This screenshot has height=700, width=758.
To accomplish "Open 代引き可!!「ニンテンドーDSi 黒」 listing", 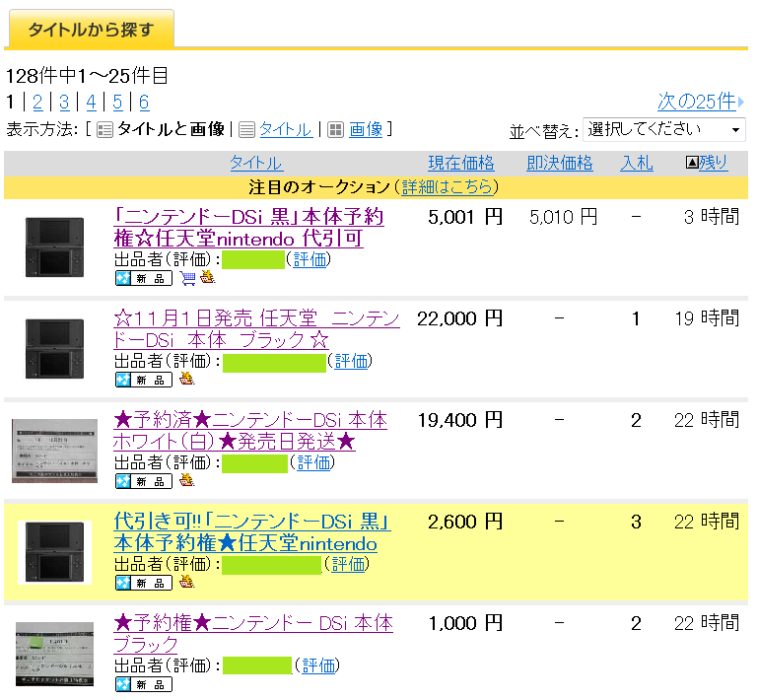I will (x=252, y=532).
